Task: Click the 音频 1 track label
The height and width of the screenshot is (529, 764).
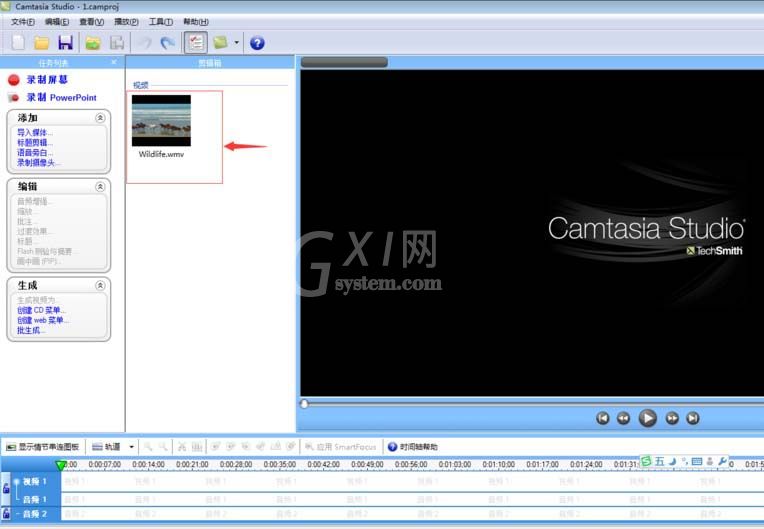Action: [35, 499]
